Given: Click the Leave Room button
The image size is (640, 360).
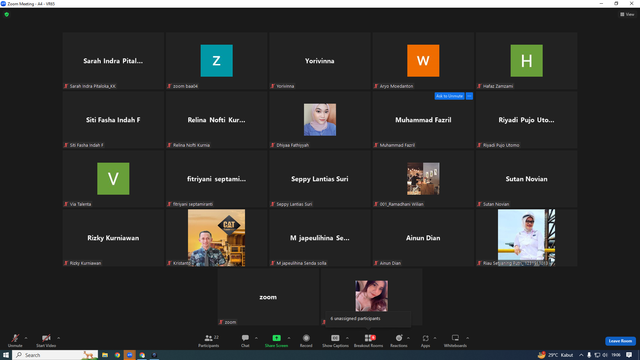Looking at the screenshot, I should 620,341.
